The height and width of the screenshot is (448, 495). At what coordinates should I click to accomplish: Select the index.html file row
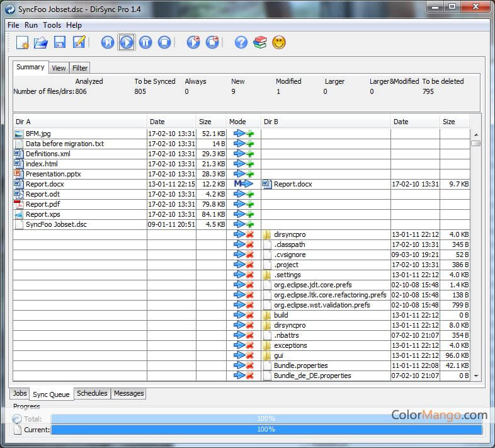(241, 164)
